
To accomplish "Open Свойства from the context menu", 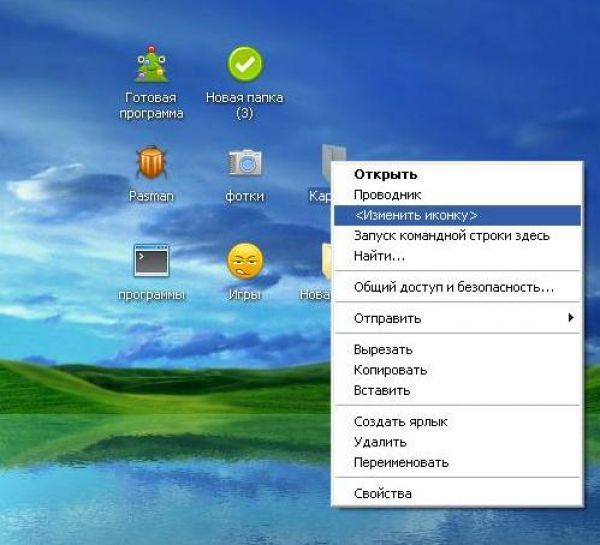I will pyautogui.click(x=458, y=493).
